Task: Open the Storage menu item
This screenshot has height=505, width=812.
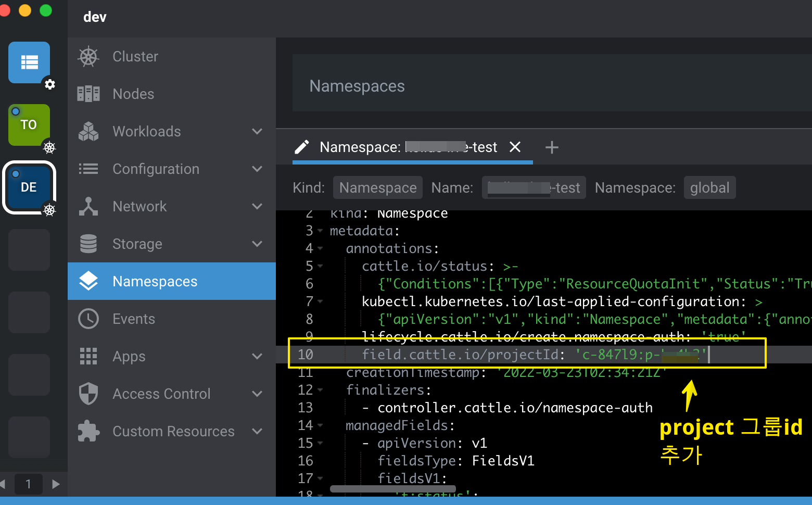Action: [x=172, y=244]
